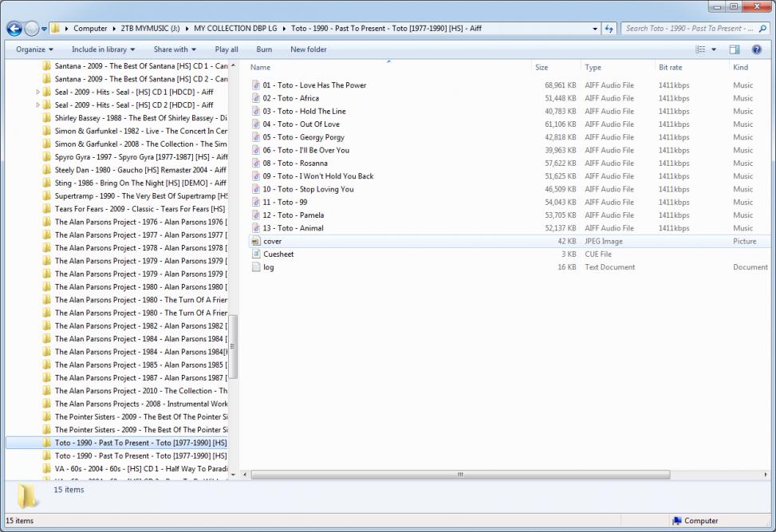
Task: Expand the Seal Hits CD 1 folder
Action: (x=37, y=92)
